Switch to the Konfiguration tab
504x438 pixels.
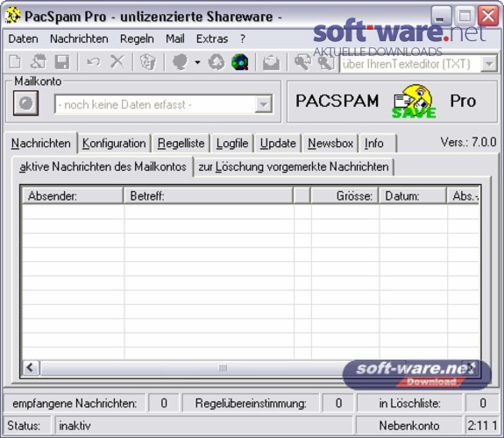coord(114,144)
